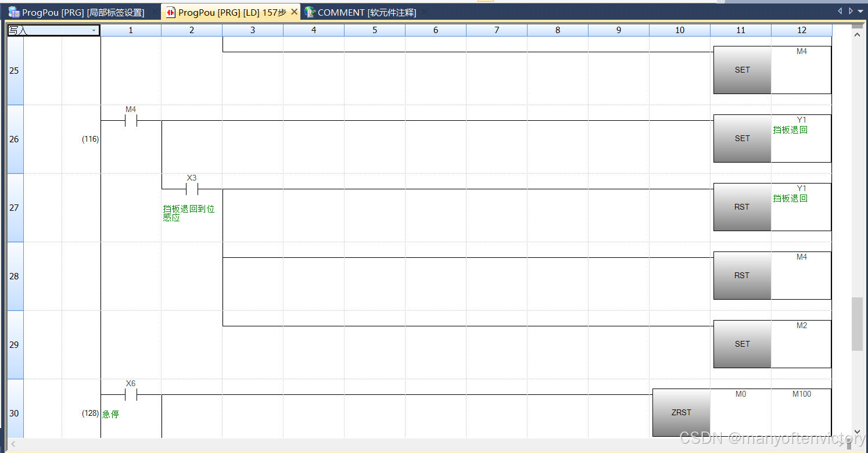The height and width of the screenshot is (453, 868).
Task: Select row header 25
Action: (15, 71)
